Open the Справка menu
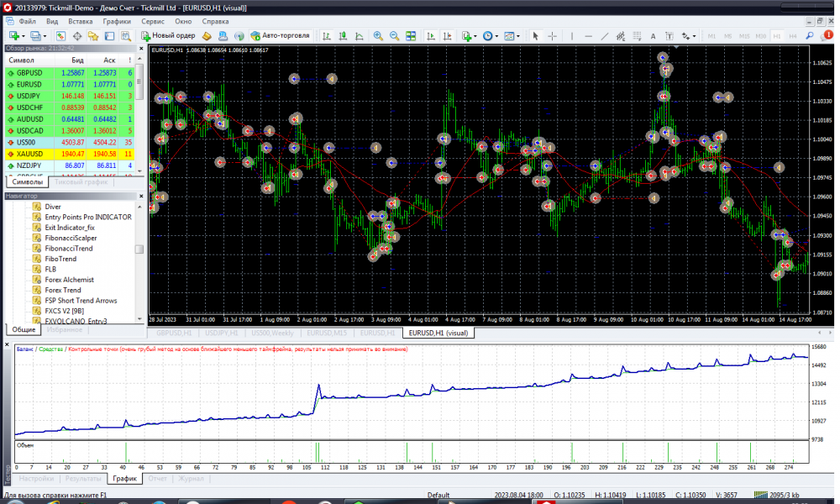840x504 pixels. (215, 22)
